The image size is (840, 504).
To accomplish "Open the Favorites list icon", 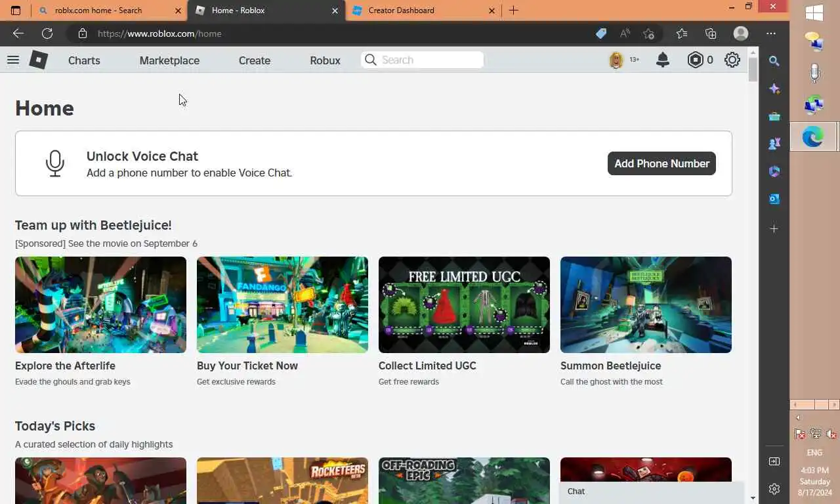I will tap(682, 33).
